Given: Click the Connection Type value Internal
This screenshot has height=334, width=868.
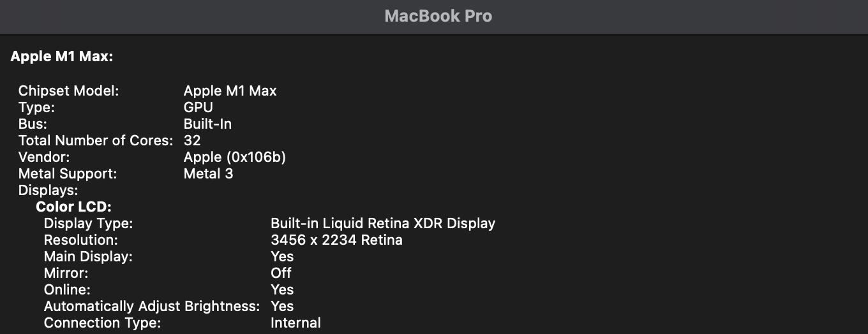Looking at the screenshot, I should pyautogui.click(x=296, y=323).
